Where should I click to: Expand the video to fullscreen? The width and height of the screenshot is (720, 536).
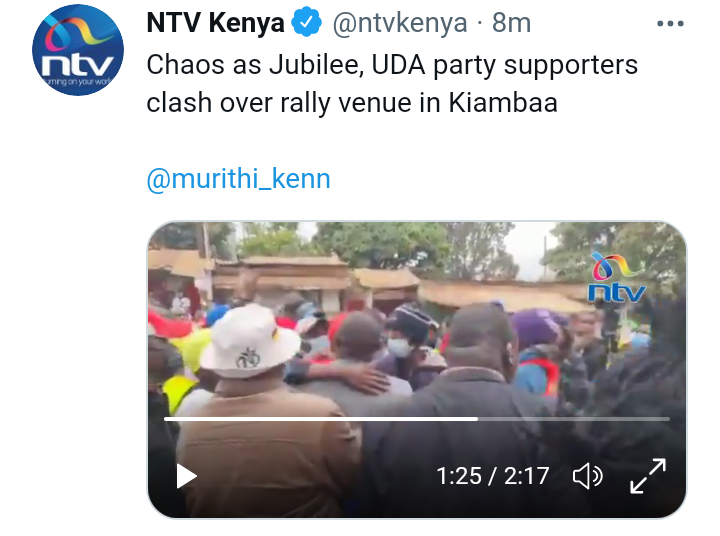(648, 476)
